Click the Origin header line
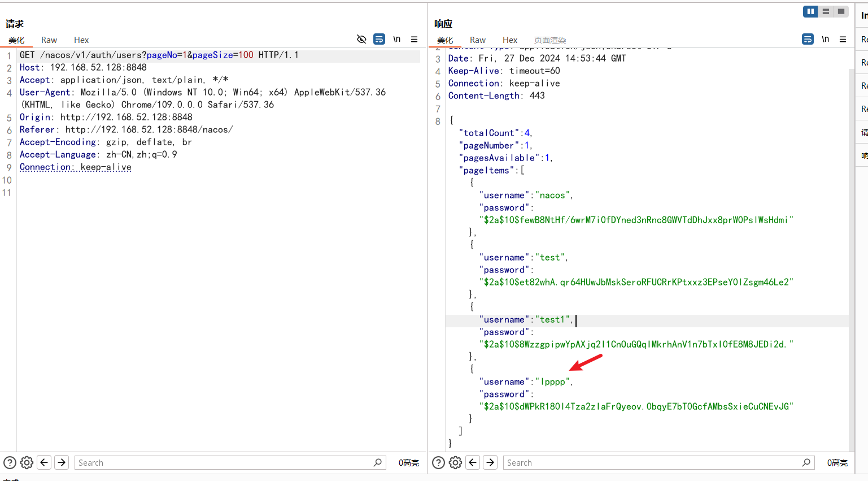The height and width of the screenshot is (481, 868). pyautogui.click(x=106, y=117)
